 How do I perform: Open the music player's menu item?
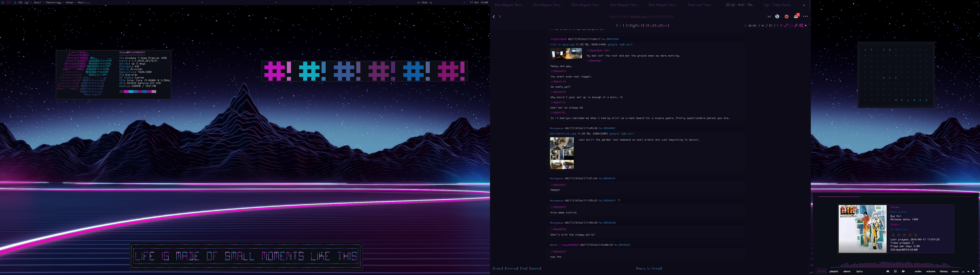point(955,272)
